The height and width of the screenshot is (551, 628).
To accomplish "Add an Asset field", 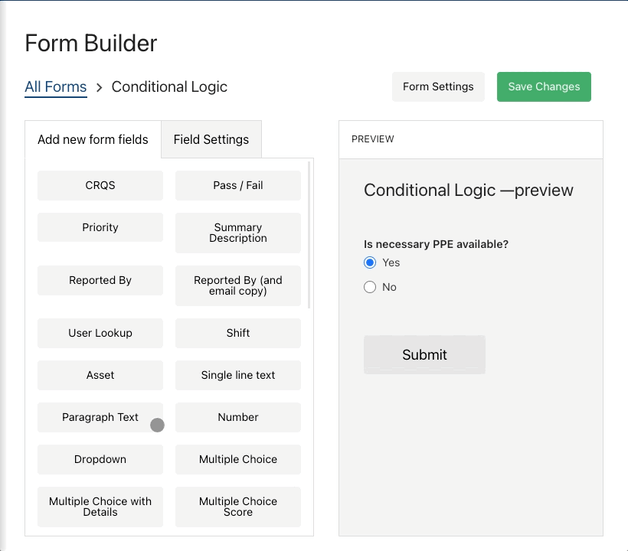I will coord(100,375).
